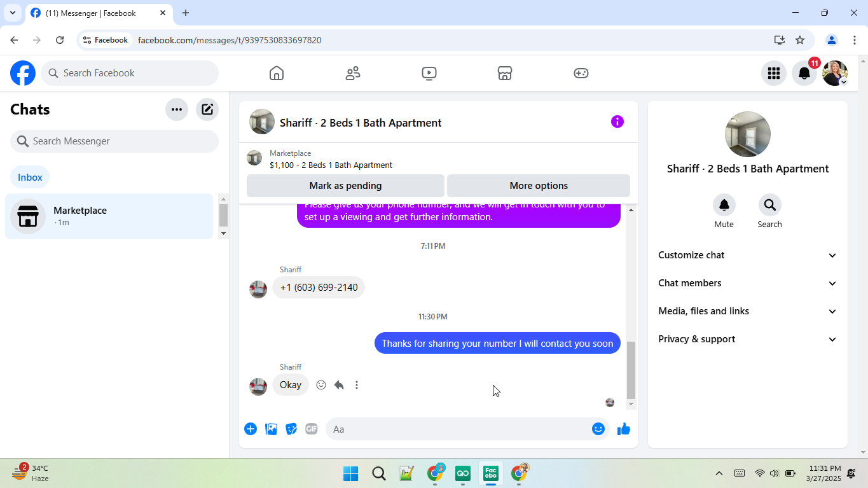Open the Gaming icon in top navigation
The height and width of the screenshot is (488, 868).
click(x=581, y=73)
